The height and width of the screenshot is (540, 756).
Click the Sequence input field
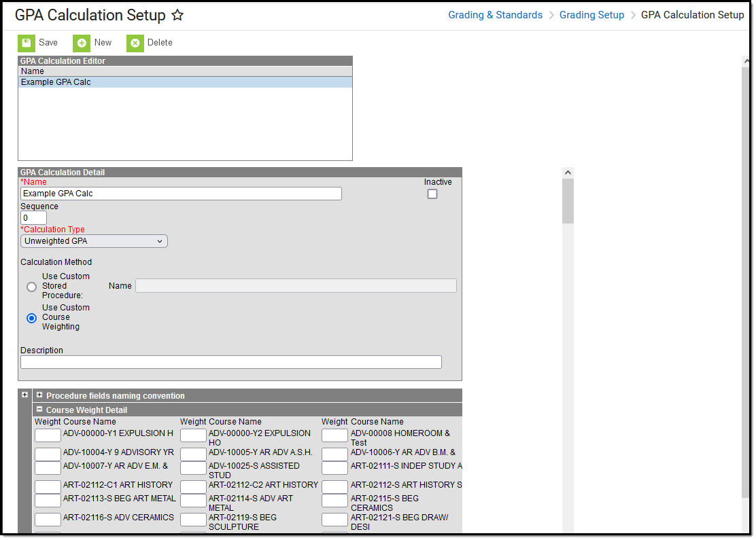point(33,218)
